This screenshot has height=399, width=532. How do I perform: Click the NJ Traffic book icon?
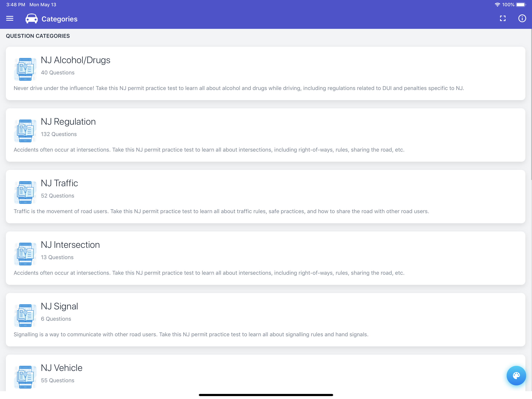coord(25,192)
